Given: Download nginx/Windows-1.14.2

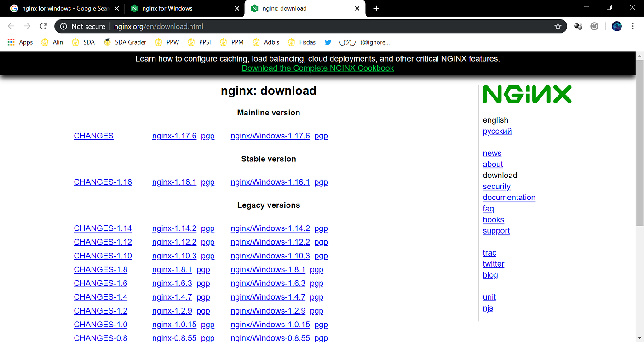Looking at the screenshot, I should coord(270,228).
